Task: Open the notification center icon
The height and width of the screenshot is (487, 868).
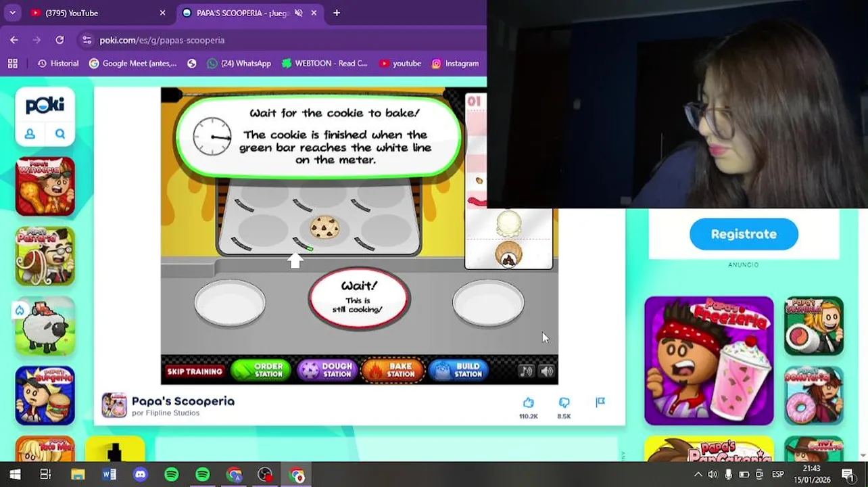Action: [848, 474]
